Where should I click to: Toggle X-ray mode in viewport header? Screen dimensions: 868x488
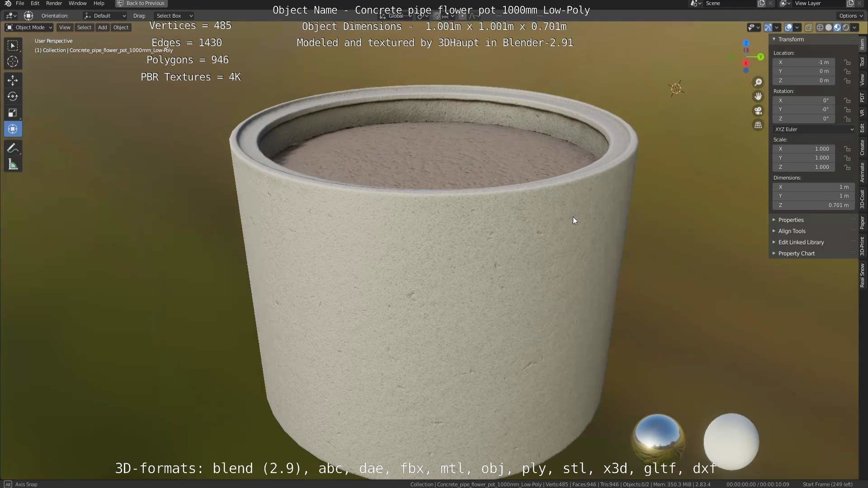click(809, 28)
